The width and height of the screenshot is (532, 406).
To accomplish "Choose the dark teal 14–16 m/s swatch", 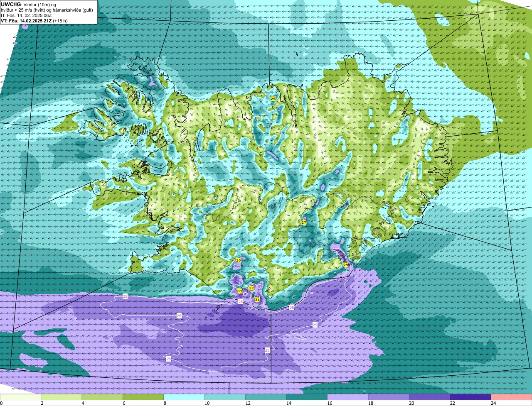I will [307, 397].
